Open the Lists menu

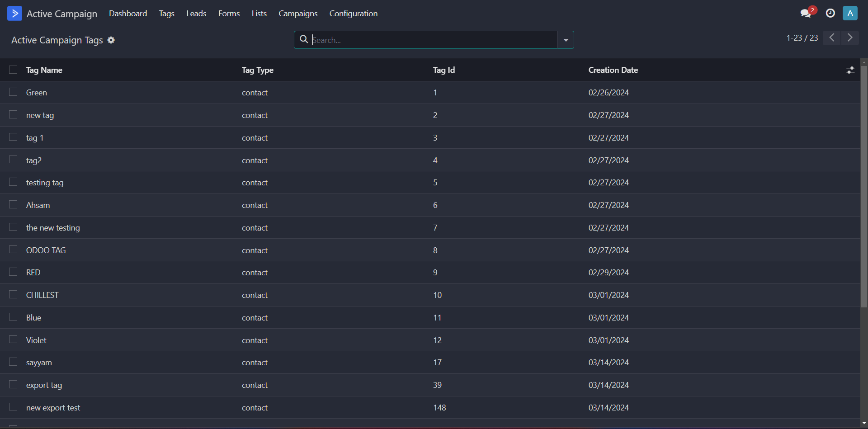click(x=259, y=14)
